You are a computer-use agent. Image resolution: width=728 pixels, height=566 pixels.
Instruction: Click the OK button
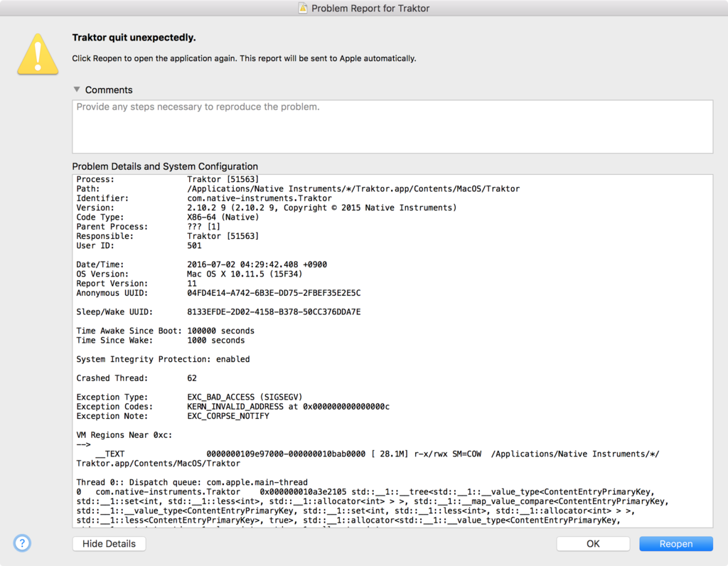[593, 544]
